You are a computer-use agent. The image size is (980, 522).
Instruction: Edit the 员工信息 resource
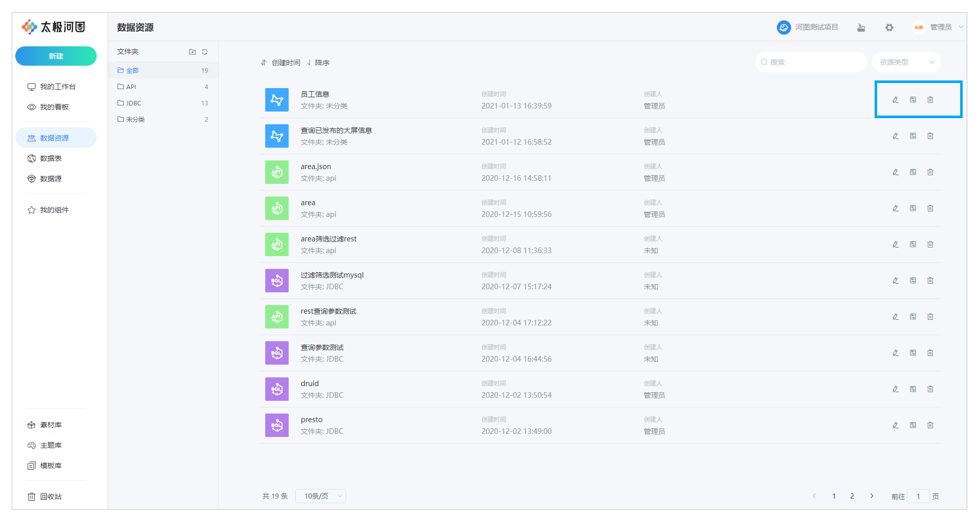tap(895, 100)
